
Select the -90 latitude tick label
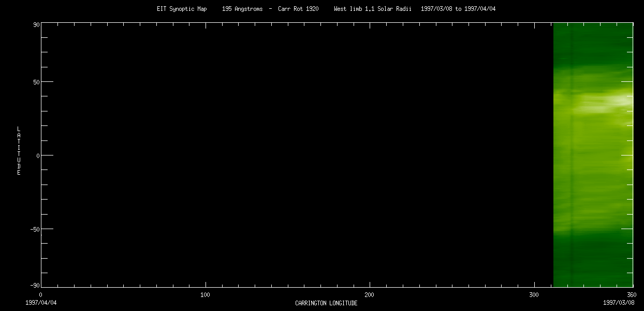35,285
